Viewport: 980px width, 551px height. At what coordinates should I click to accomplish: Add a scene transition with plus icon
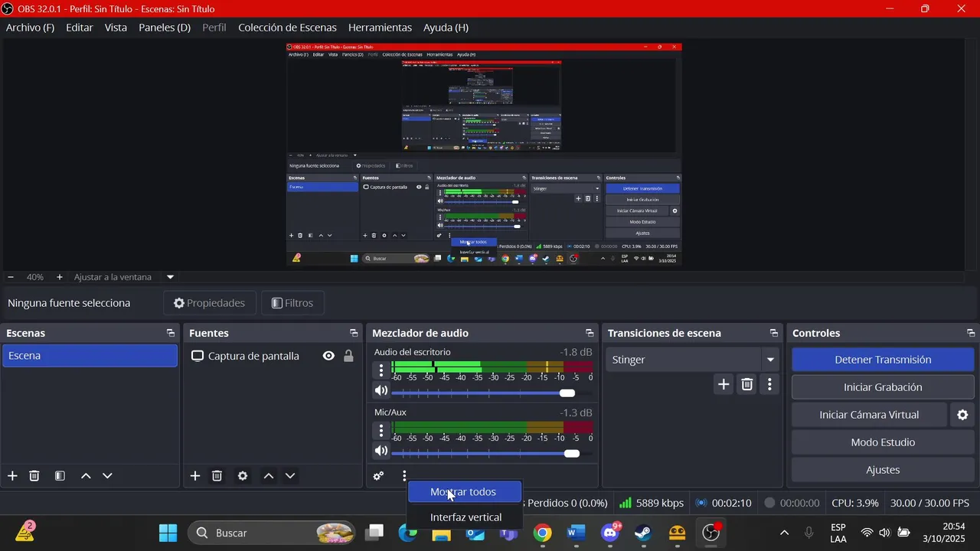point(724,384)
